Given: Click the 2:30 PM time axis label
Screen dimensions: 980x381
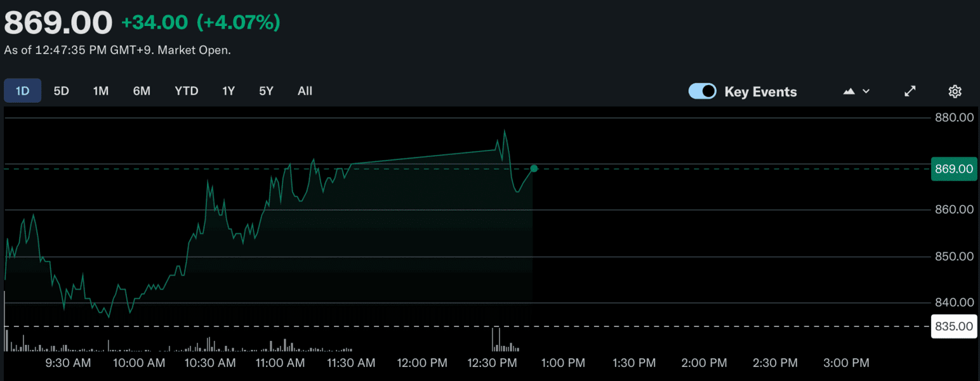Looking at the screenshot, I should (774, 363).
